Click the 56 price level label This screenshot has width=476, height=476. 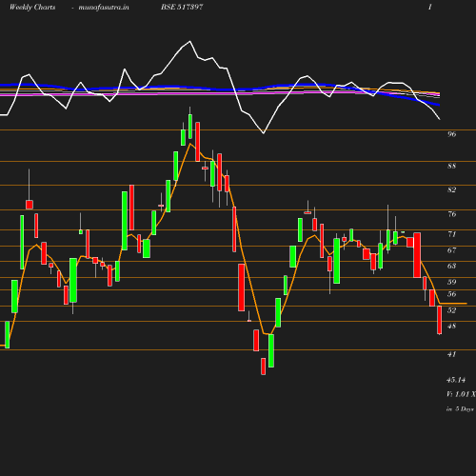pyautogui.click(x=451, y=294)
